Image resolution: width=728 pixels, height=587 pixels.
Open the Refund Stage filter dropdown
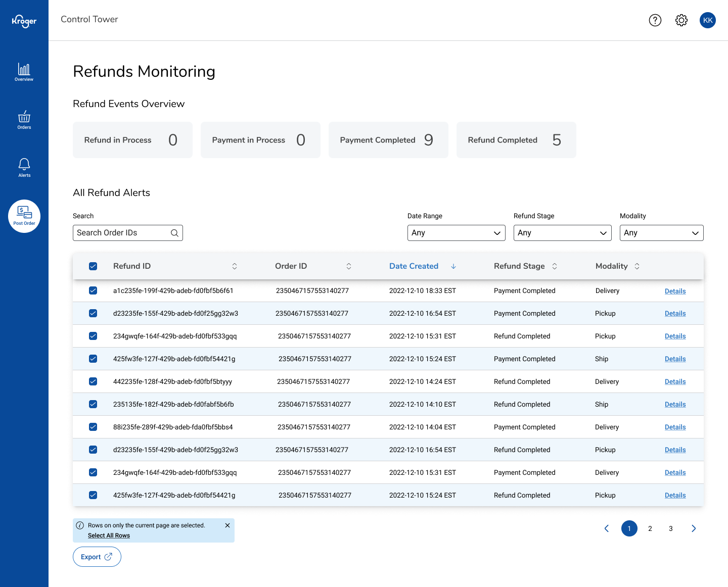pyautogui.click(x=562, y=233)
